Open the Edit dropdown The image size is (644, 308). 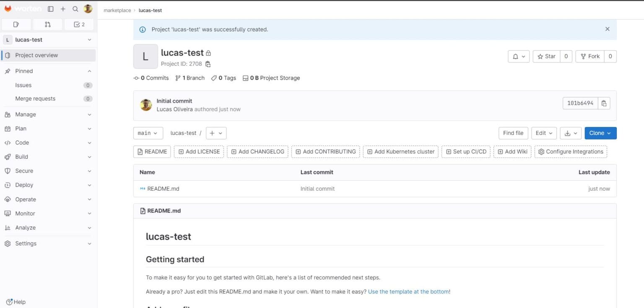pos(544,133)
